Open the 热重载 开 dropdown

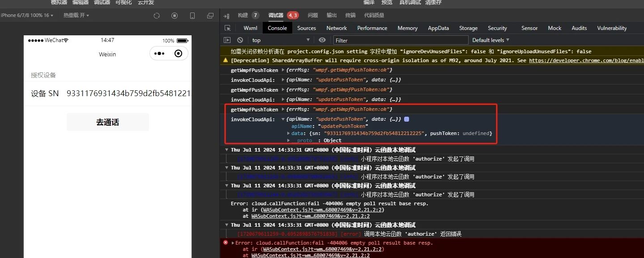point(76,15)
